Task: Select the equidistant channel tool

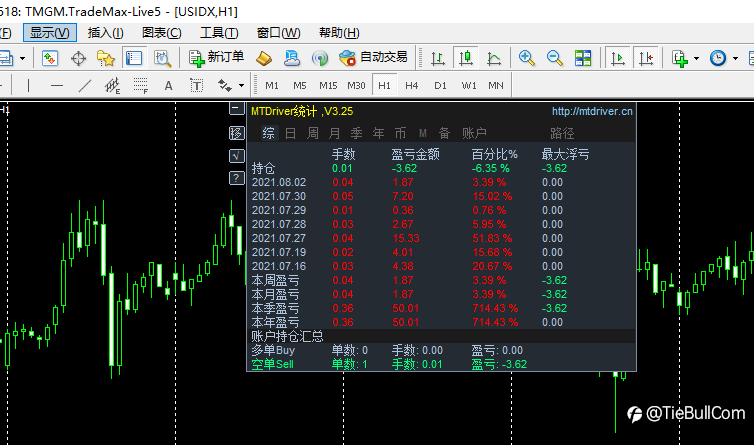Action: pos(113,86)
